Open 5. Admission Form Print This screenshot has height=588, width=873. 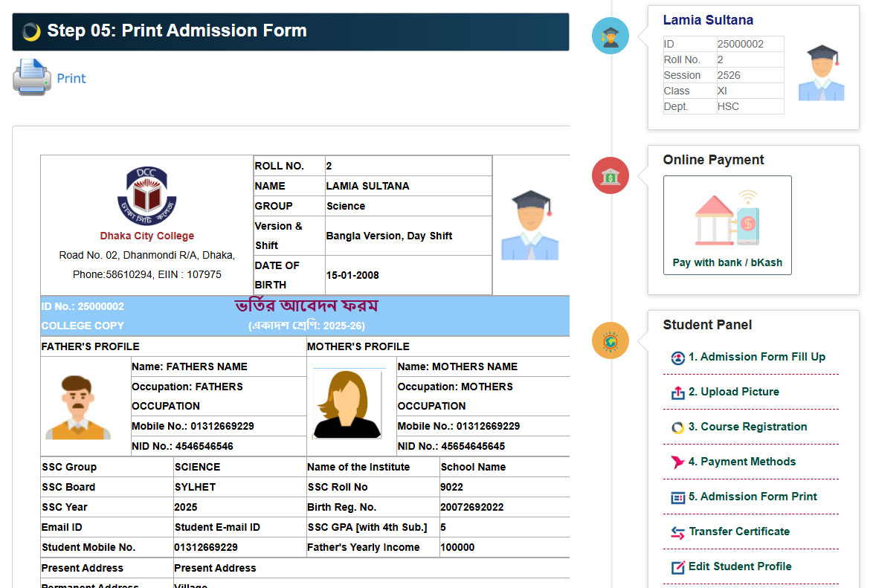click(753, 497)
